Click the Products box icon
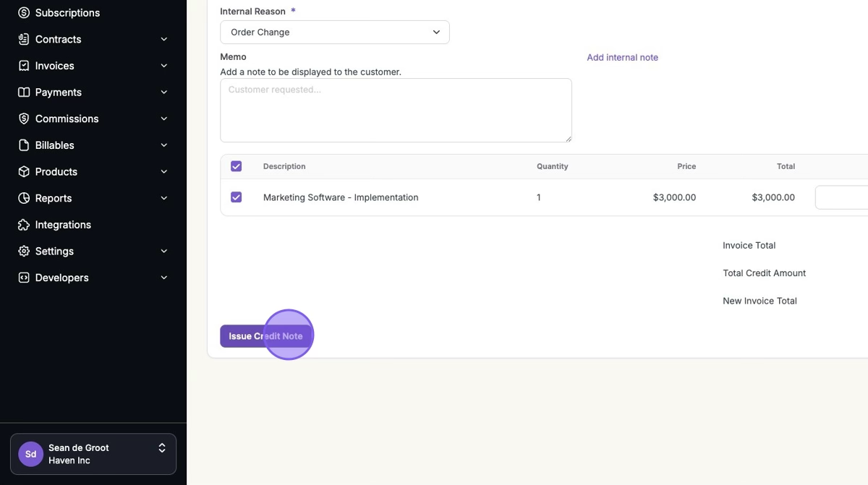Screen dimensions: 868x485 [x=24, y=172]
